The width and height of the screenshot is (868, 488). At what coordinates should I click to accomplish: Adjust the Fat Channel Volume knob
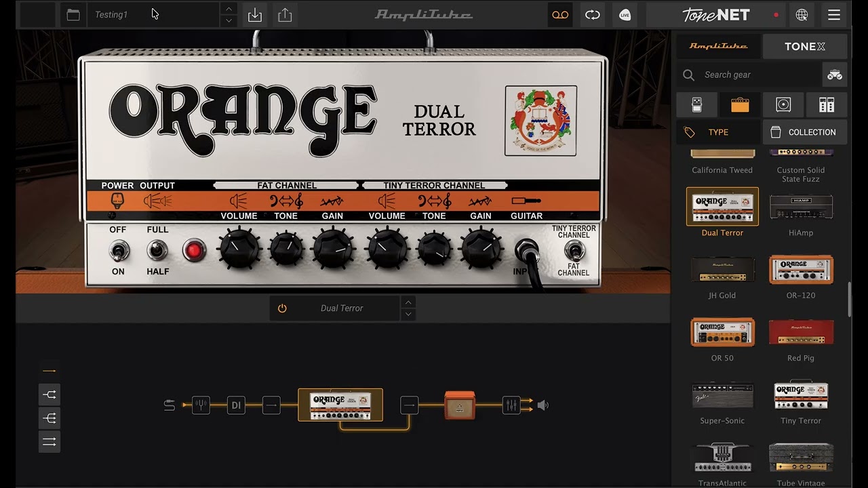(x=239, y=249)
